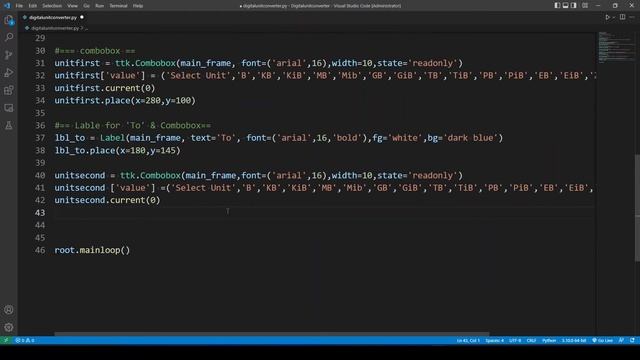
Task: Click digitalunitconverter.py in the breadcrumb
Action: [55, 28]
